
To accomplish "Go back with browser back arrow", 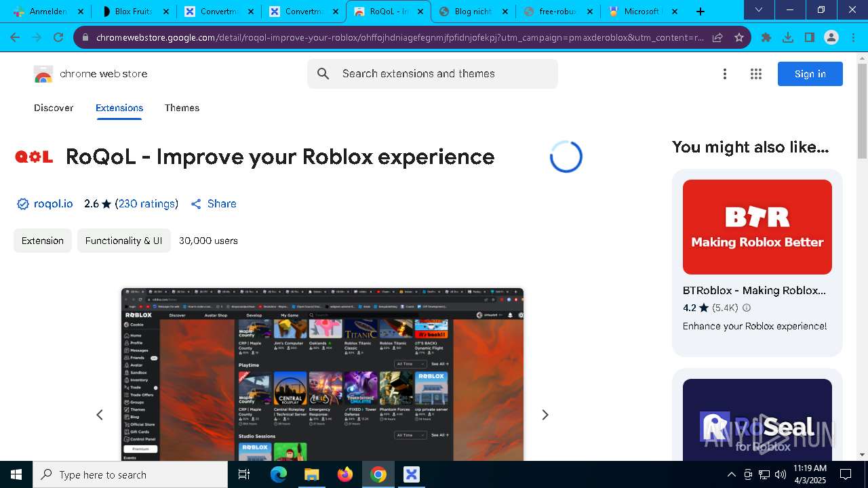I will point(16,38).
